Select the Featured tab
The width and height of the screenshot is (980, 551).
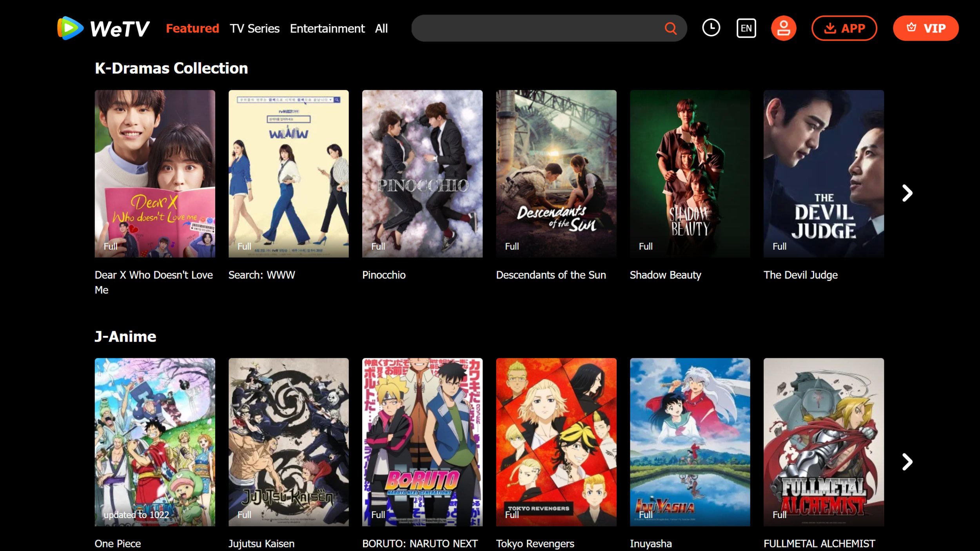pos(192,28)
